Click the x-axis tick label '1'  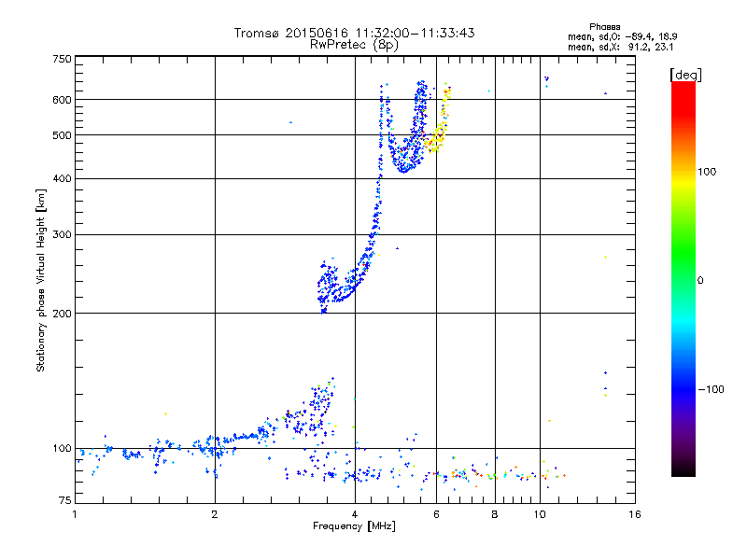coord(75,514)
